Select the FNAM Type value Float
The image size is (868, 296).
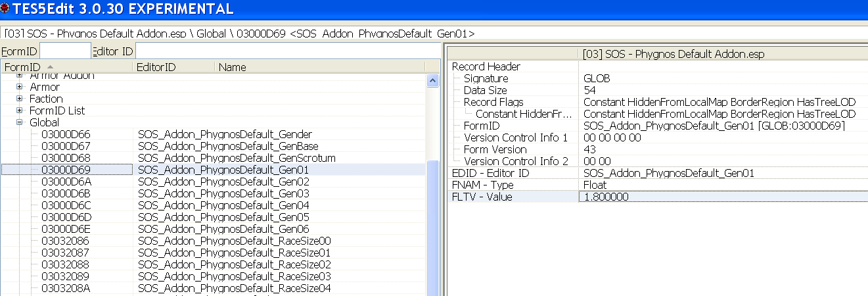(x=595, y=185)
